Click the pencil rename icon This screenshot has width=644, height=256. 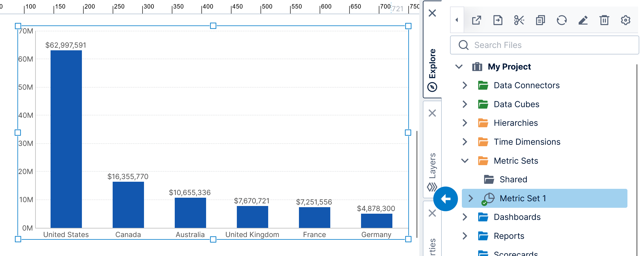583,20
